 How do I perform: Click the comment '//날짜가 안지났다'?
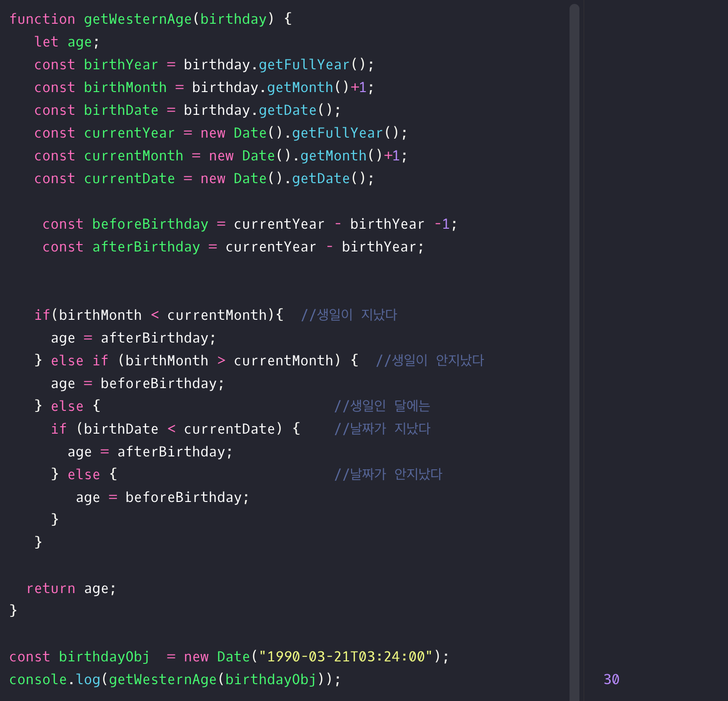(x=388, y=474)
